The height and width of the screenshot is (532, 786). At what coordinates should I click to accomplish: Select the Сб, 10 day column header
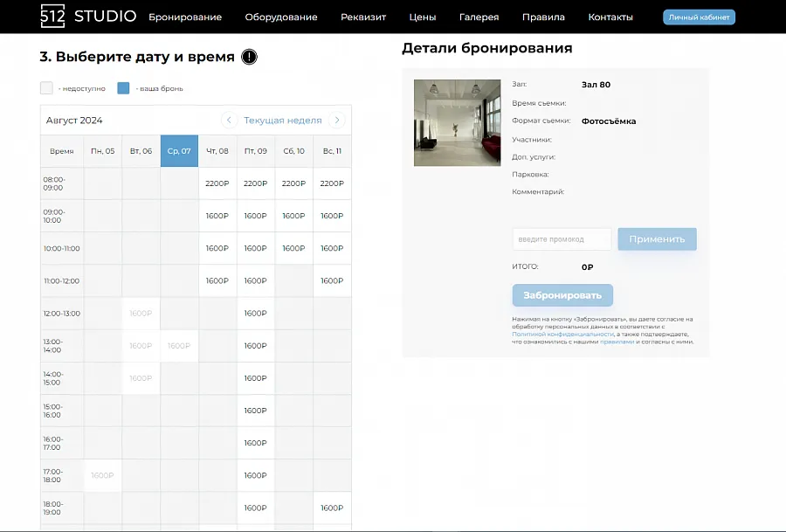[293, 151]
